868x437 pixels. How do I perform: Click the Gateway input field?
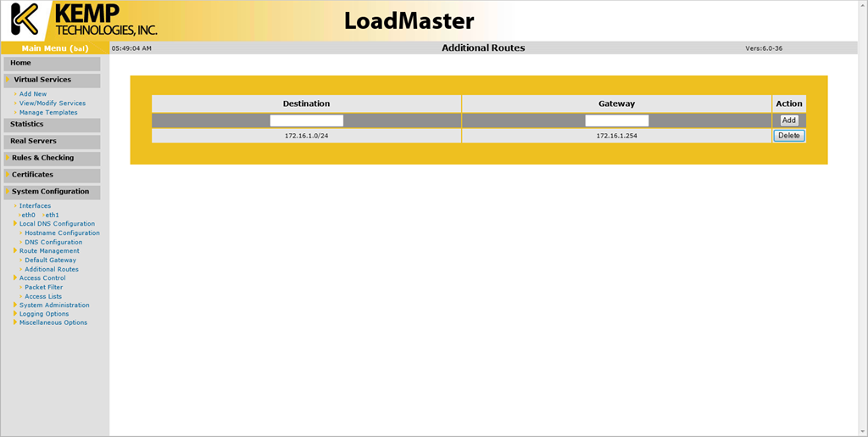[x=617, y=120]
